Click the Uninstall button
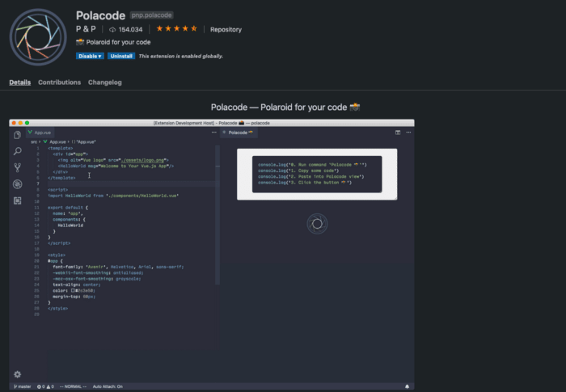 click(121, 56)
